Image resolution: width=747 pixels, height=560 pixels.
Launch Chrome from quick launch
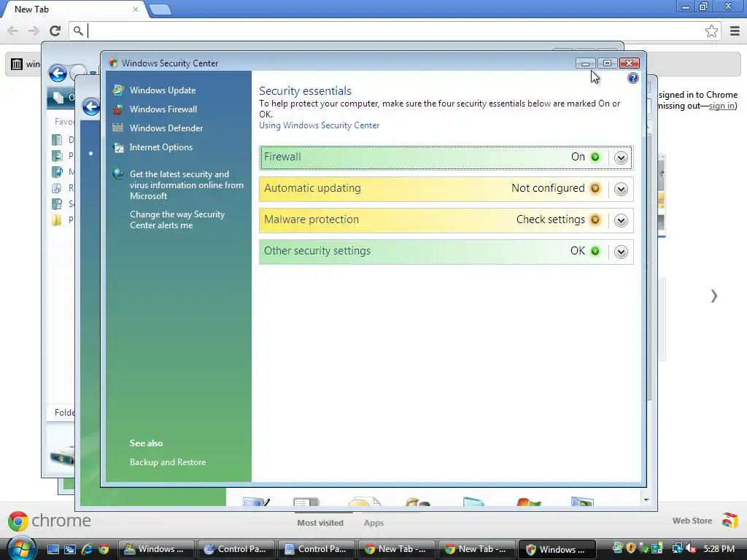pyautogui.click(x=104, y=549)
